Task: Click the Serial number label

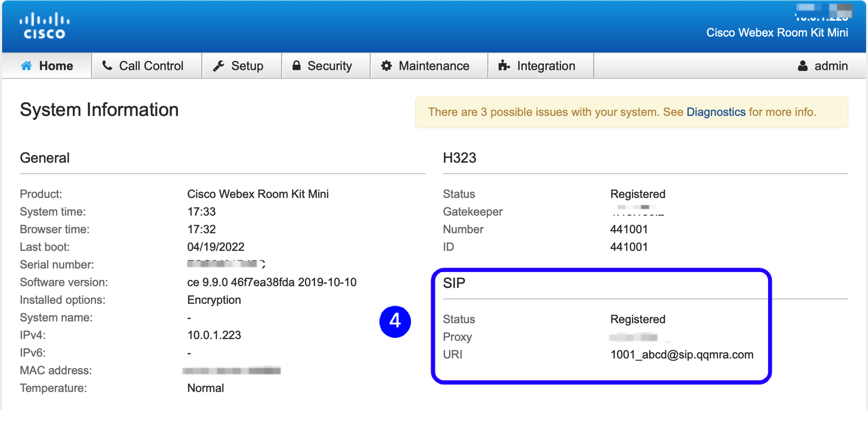Action: tap(56, 265)
